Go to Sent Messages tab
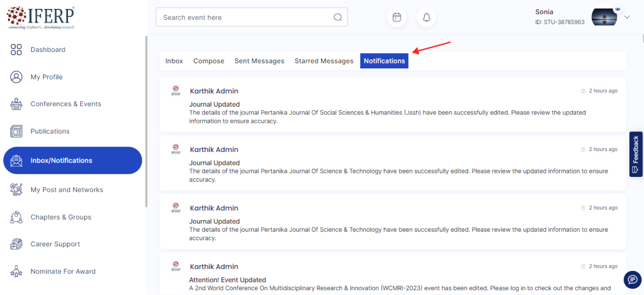The height and width of the screenshot is (295, 644). tap(259, 61)
